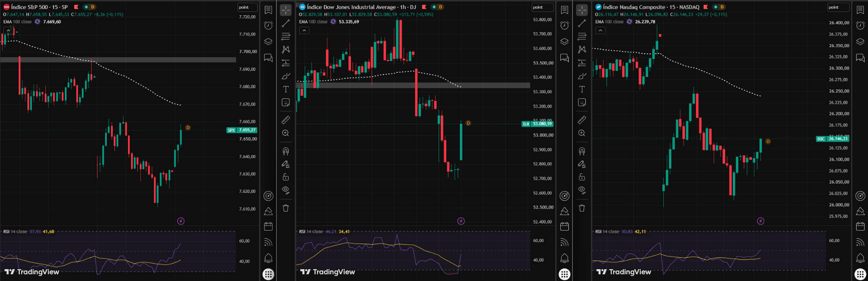Click the IXIC 26.146,23 price label
Viewport: 868px width, 281px height.
coord(833,139)
